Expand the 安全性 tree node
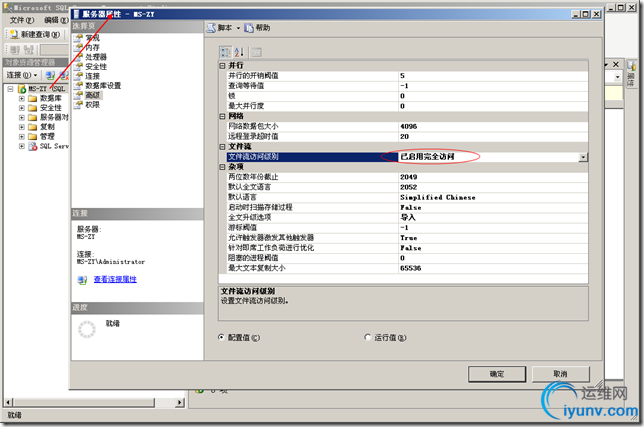 (x=22, y=108)
